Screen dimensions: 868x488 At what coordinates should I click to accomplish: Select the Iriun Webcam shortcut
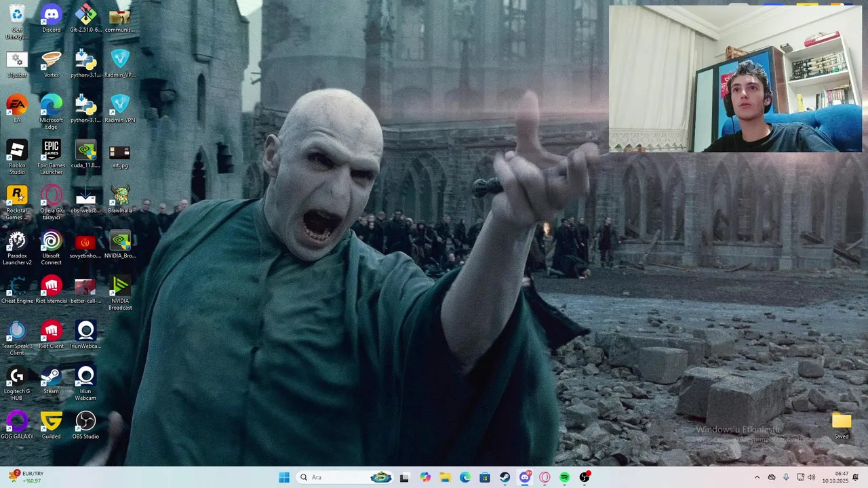click(x=85, y=384)
